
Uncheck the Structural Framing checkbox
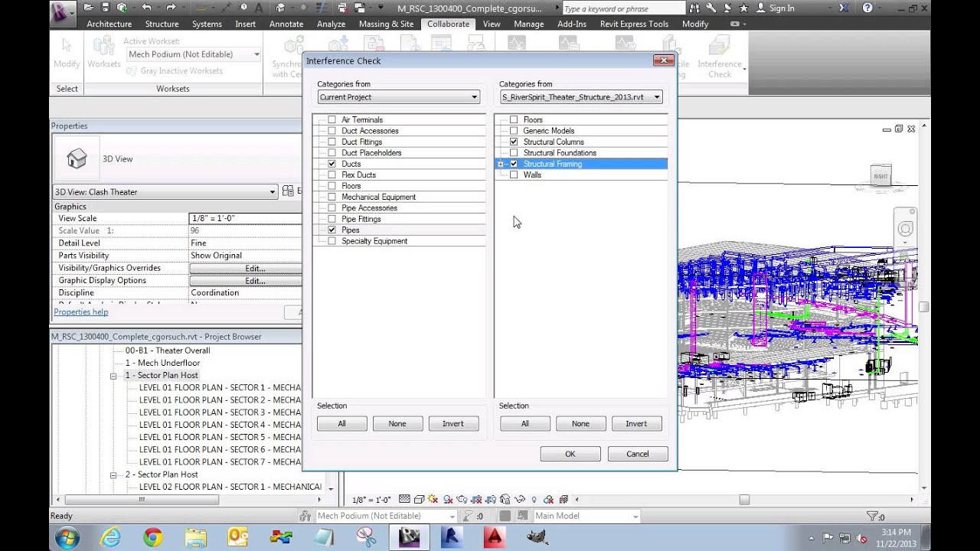[x=514, y=164]
